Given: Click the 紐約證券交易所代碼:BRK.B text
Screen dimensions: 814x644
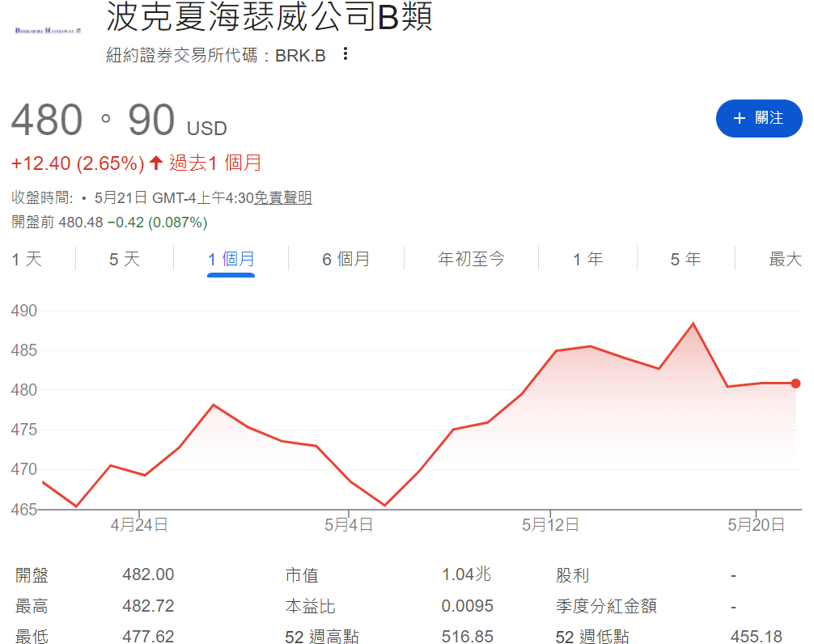Looking at the screenshot, I should coord(216,55).
